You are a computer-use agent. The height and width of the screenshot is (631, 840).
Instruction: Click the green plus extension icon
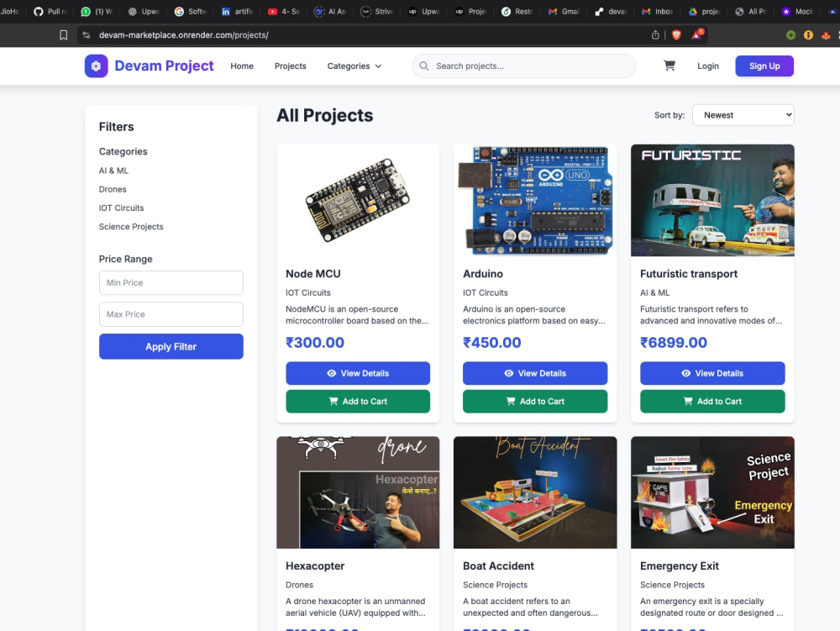(790, 34)
